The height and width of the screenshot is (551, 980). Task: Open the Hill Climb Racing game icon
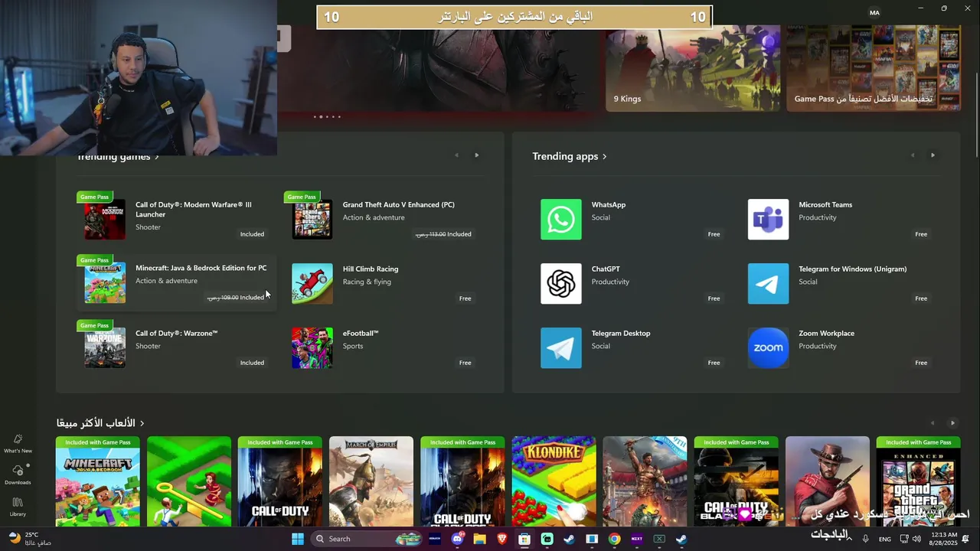point(312,284)
